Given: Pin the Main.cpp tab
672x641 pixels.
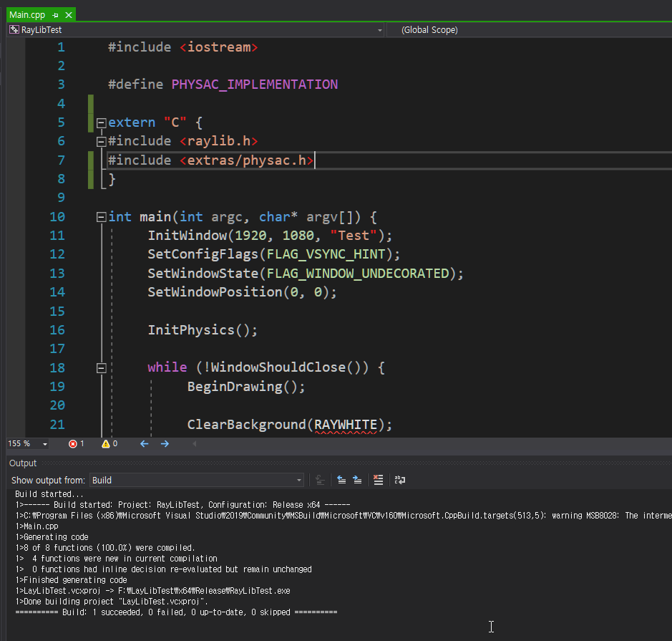Looking at the screenshot, I should [55, 15].
